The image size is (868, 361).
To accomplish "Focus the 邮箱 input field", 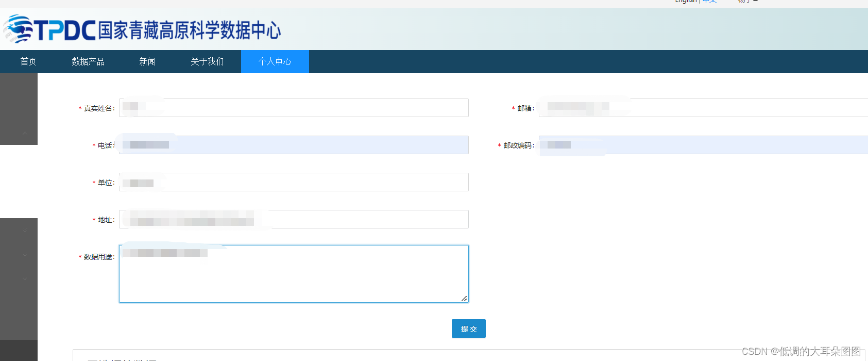I will [703, 108].
